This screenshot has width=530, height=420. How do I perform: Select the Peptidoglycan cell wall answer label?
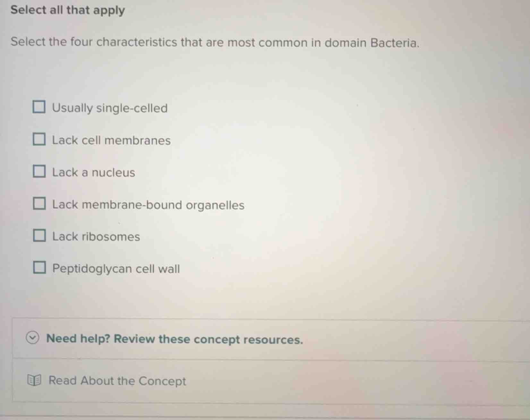pos(115,269)
